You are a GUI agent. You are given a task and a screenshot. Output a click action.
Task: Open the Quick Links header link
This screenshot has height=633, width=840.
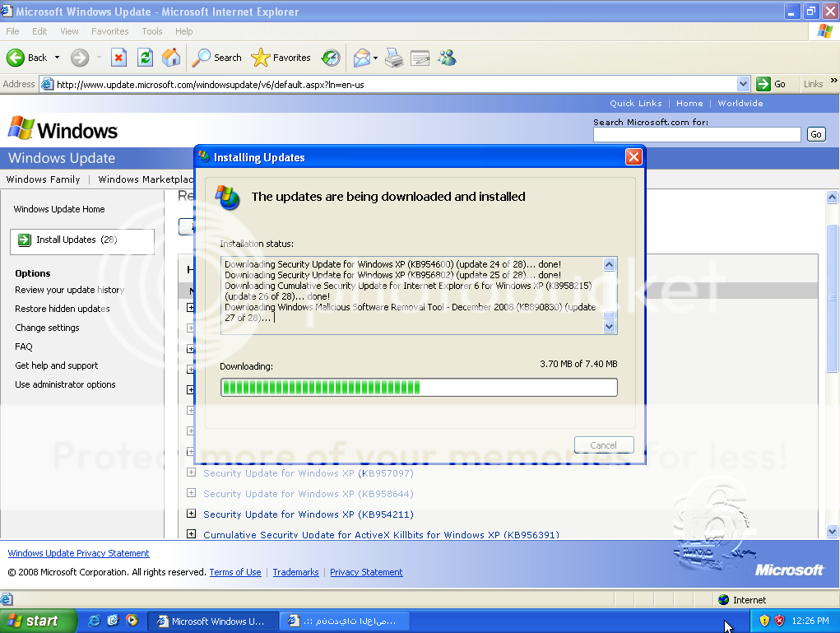[x=636, y=103]
